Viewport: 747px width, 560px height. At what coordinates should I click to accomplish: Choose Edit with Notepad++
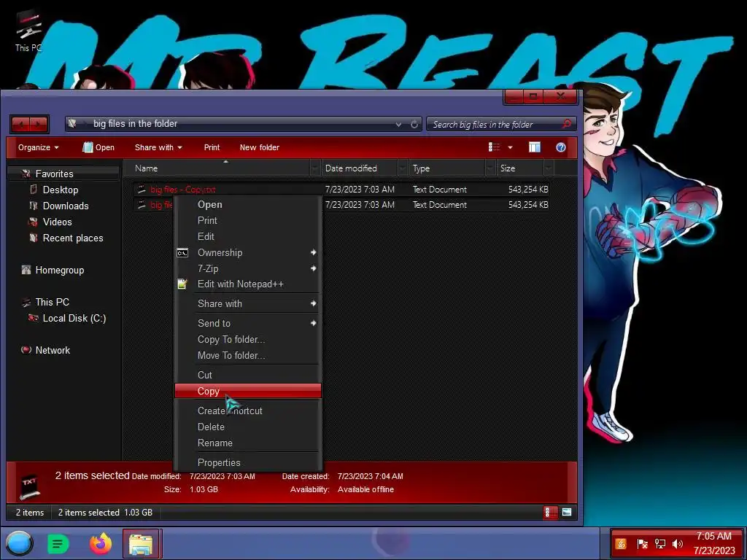click(248, 284)
